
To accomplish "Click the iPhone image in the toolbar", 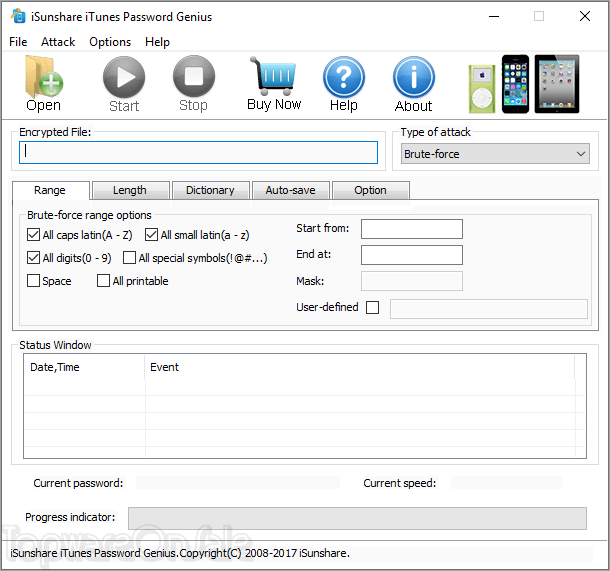I will (x=515, y=84).
